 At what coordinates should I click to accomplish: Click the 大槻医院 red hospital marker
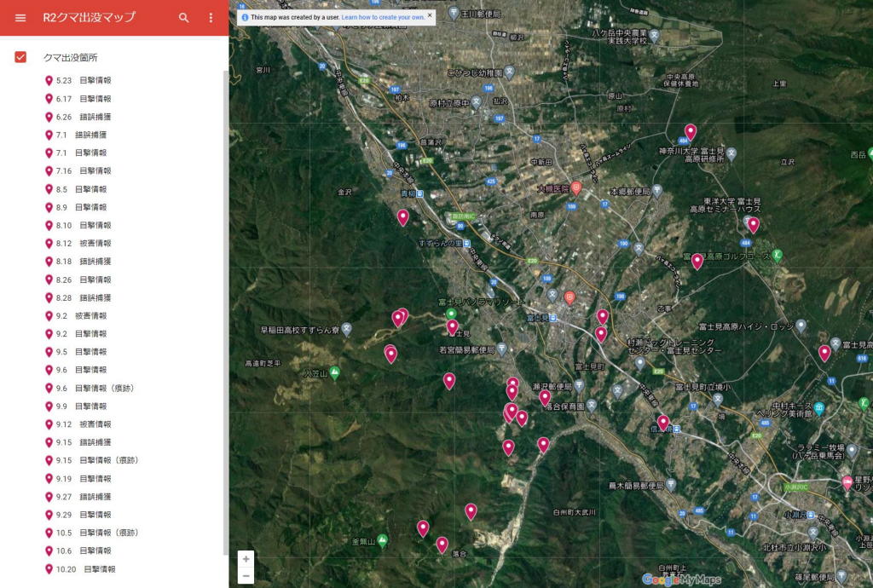click(576, 187)
